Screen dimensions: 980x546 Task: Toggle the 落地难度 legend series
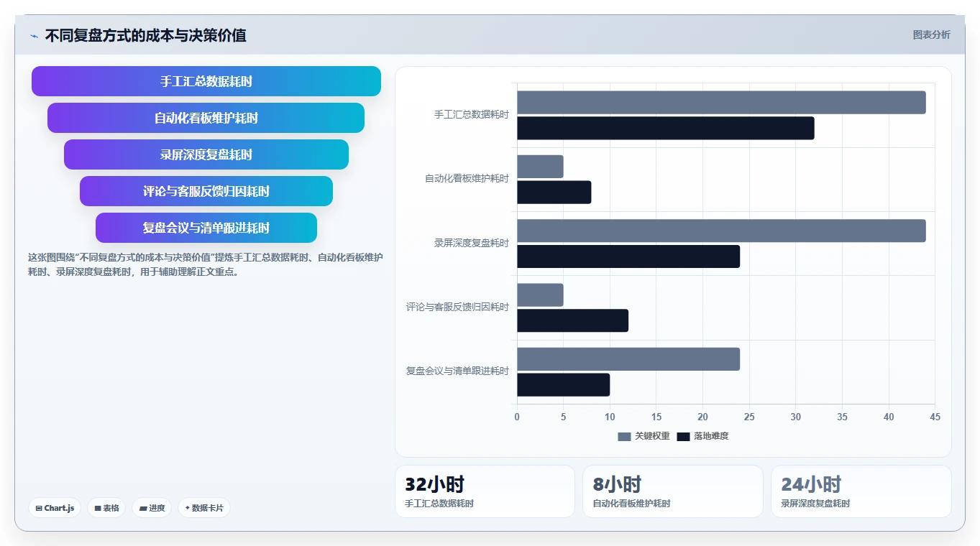[702, 436]
